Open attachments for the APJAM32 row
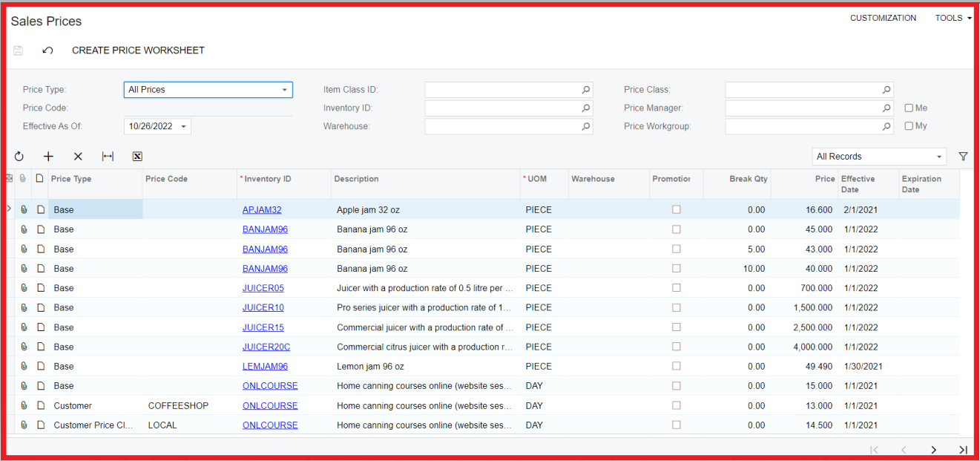Viewport: 980px width, 461px height. click(23, 209)
